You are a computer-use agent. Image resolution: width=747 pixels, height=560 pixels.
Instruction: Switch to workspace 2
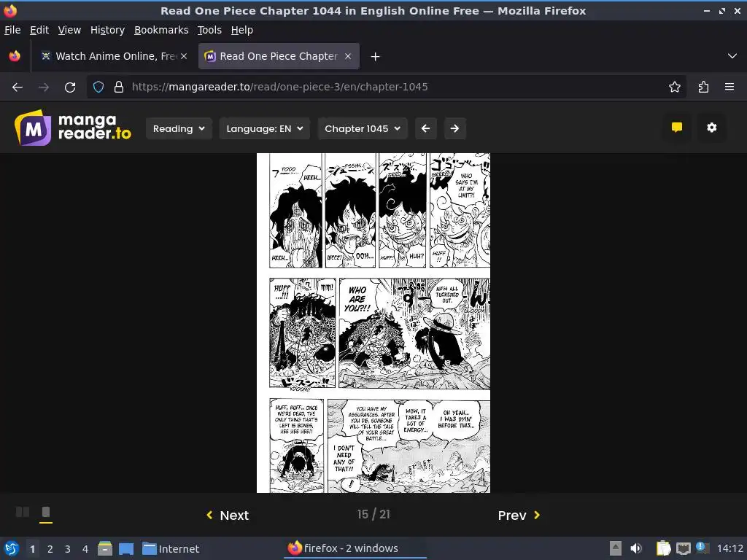[50, 549]
